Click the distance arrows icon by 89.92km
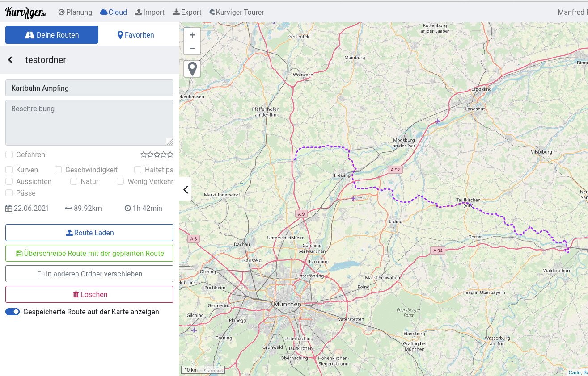 pyautogui.click(x=68, y=208)
